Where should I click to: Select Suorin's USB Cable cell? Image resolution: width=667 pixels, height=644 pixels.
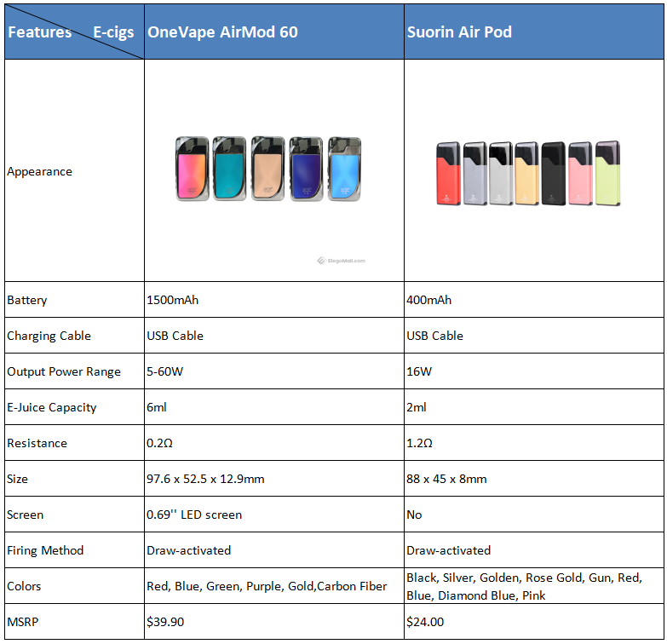(534, 335)
